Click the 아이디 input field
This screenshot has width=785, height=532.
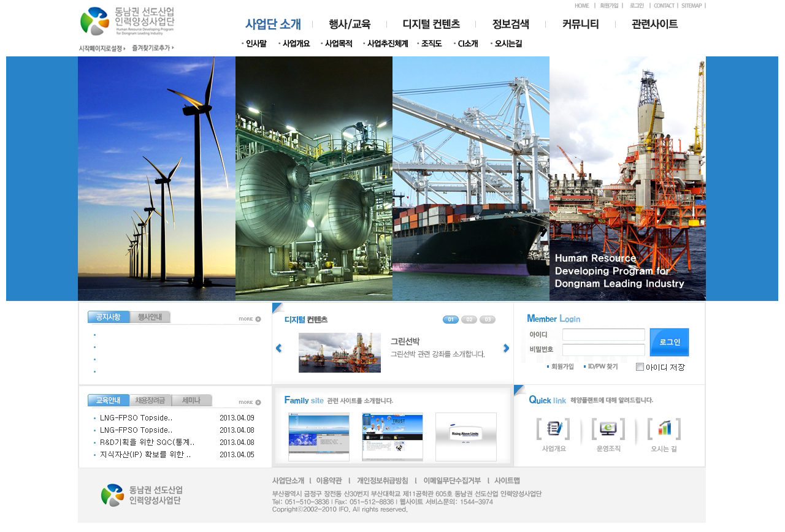tap(603, 335)
